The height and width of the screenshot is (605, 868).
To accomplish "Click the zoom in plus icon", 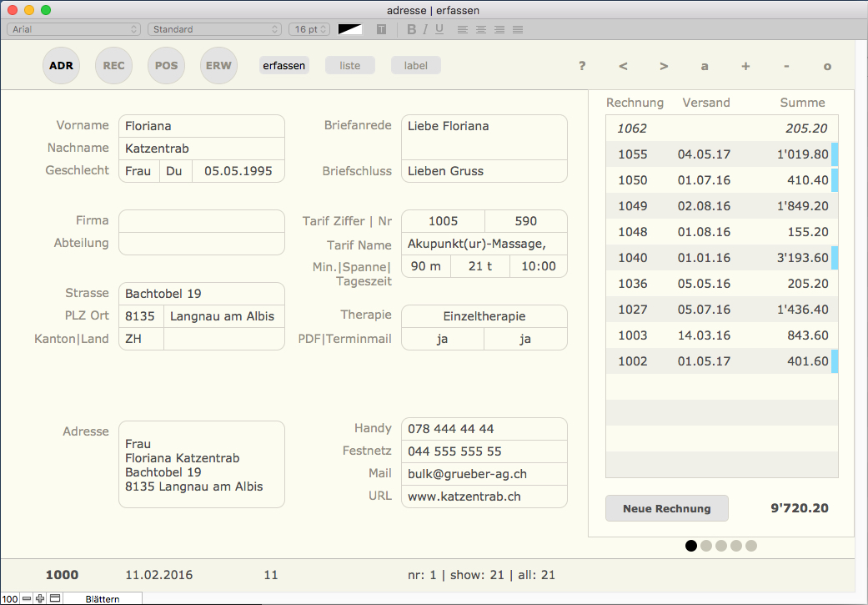I will (40, 598).
